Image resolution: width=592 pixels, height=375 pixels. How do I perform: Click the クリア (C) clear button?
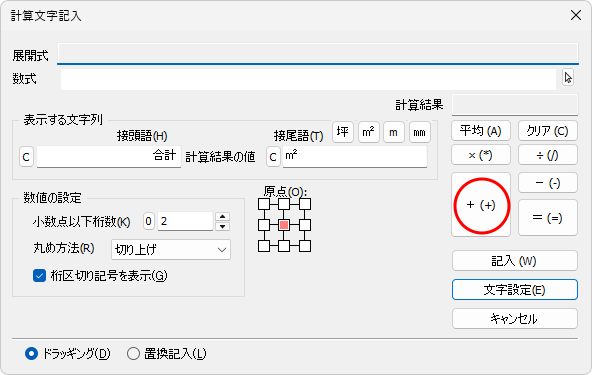[x=547, y=131]
